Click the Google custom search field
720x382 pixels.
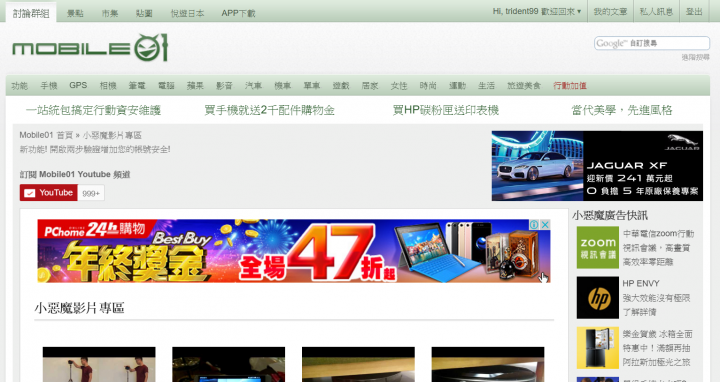click(652, 43)
